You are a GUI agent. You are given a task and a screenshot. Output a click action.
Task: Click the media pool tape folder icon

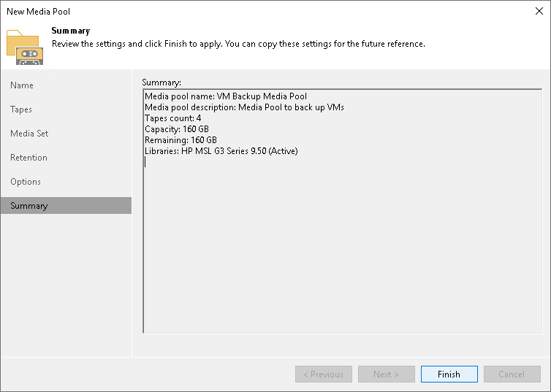click(25, 47)
